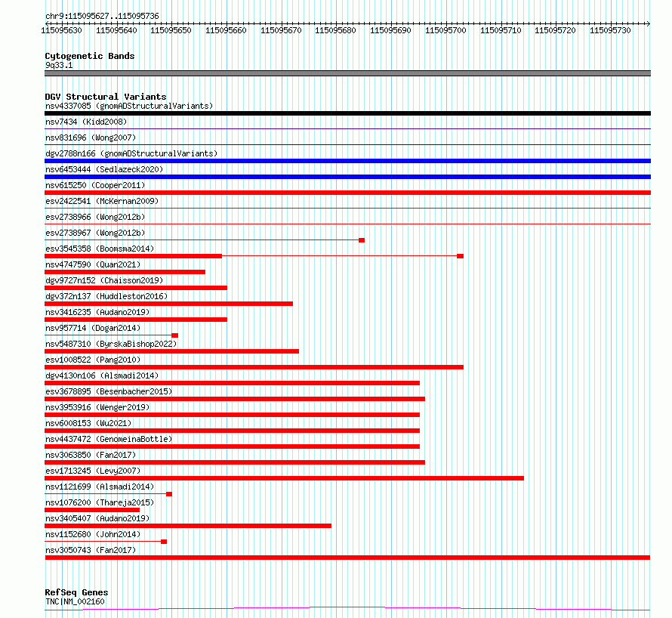Open variant nsv4337085 (gnomADStructuralVariants)
This screenshot has width=672, height=618.
(129, 106)
